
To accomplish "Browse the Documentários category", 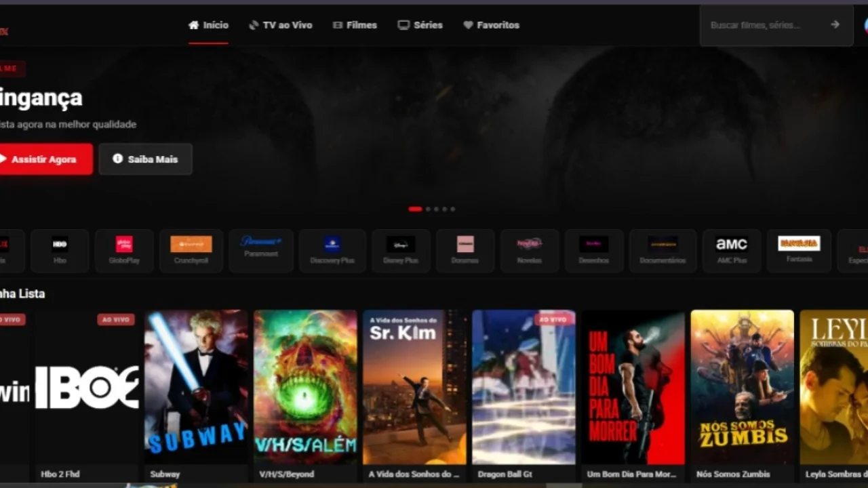I will pos(663,251).
